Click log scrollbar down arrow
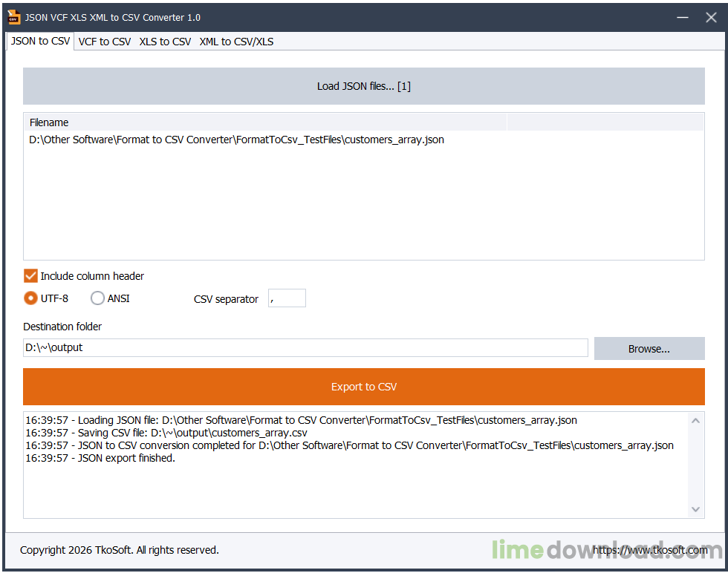Screen dimensions: 728x573 pyautogui.click(x=695, y=509)
